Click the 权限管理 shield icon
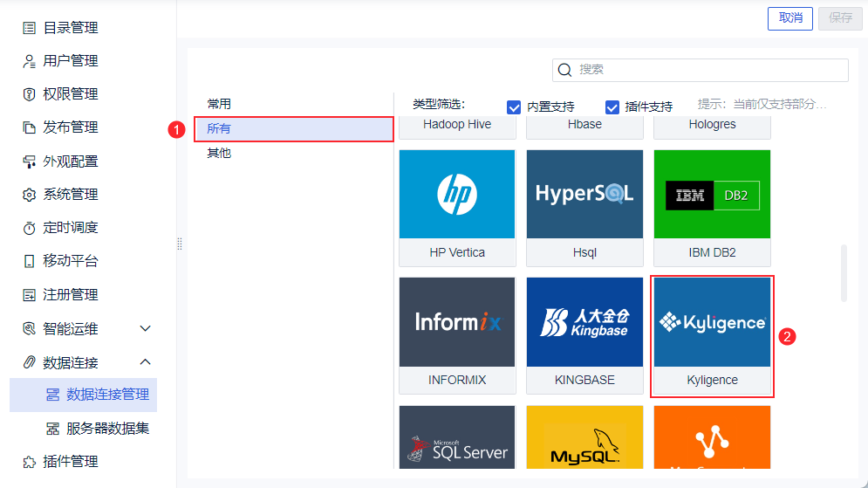 coord(30,94)
